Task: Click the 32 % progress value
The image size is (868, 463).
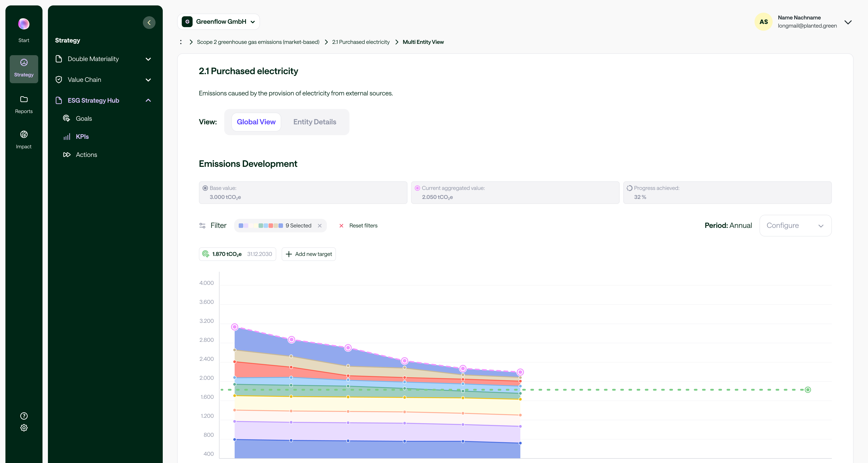Action: point(640,197)
